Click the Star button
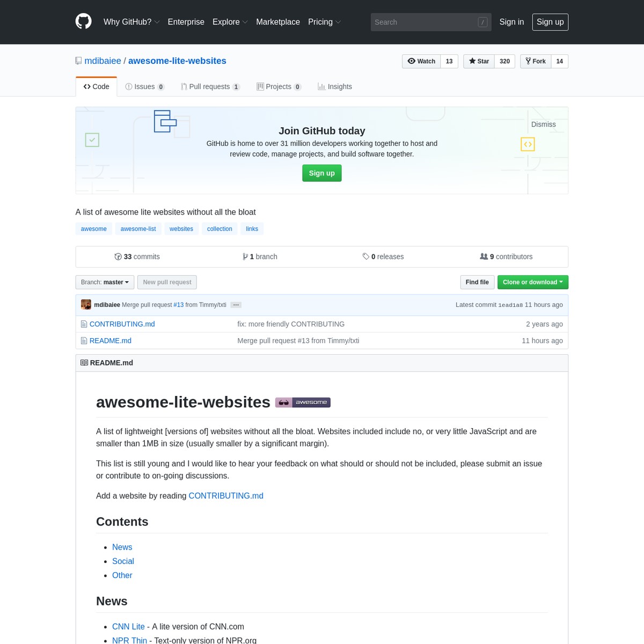 (x=479, y=61)
